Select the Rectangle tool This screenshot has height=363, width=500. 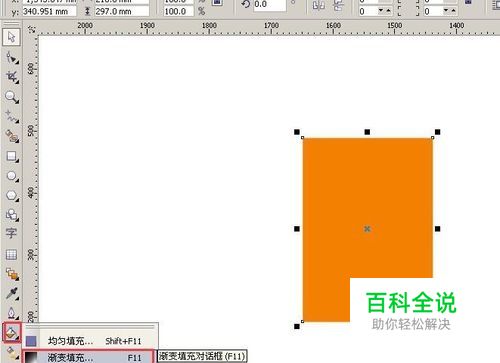(12, 156)
